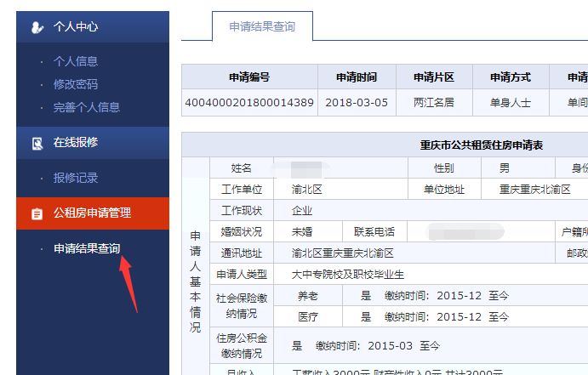Click the 公租房申请管理 clipboard icon
Image resolution: width=588 pixels, height=375 pixels.
click(37, 213)
